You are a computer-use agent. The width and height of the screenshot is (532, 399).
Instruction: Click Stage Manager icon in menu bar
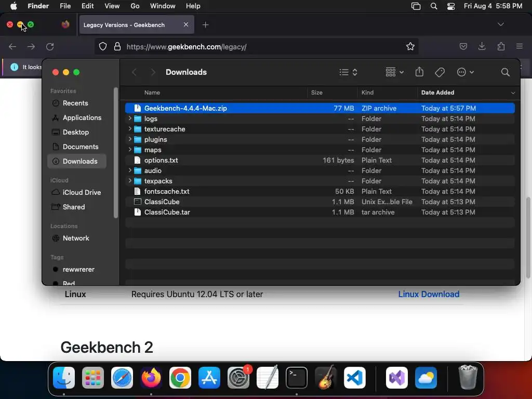point(416,6)
